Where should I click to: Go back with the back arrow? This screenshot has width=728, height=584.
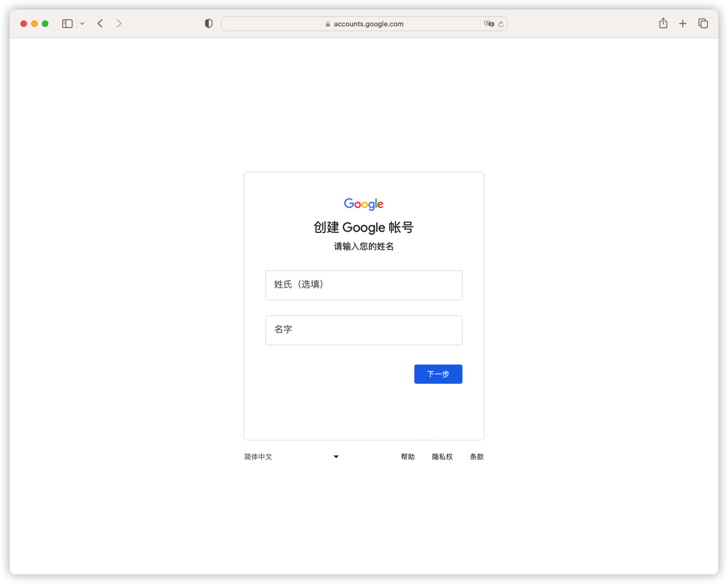pos(100,24)
